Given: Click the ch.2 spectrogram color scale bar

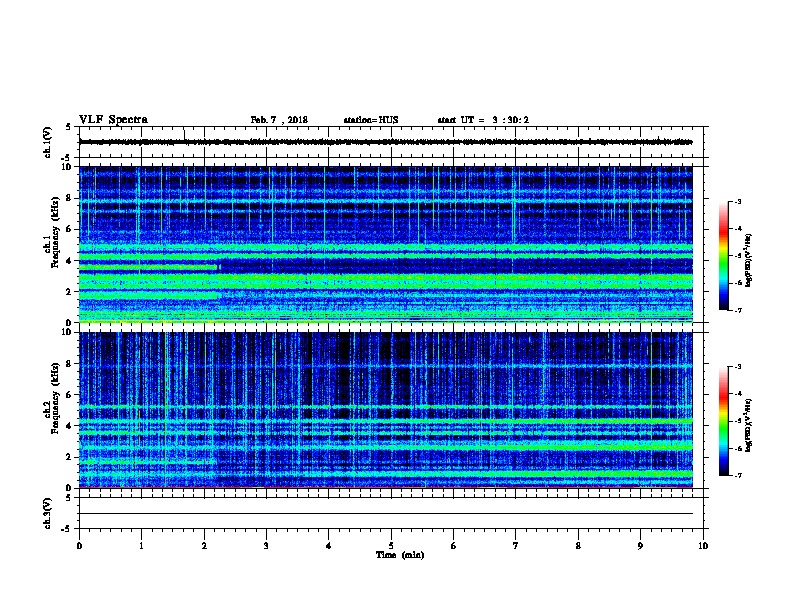Looking at the screenshot, I should click(x=723, y=421).
